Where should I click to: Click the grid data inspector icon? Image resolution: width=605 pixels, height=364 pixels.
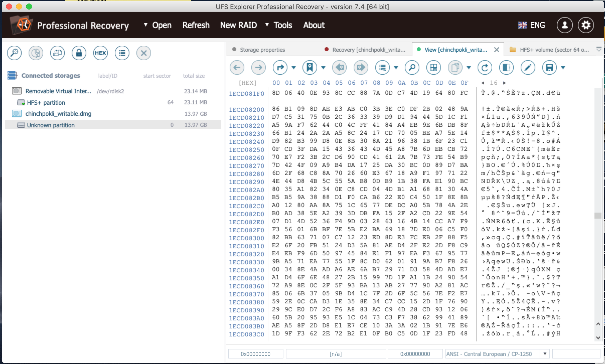[434, 67]
